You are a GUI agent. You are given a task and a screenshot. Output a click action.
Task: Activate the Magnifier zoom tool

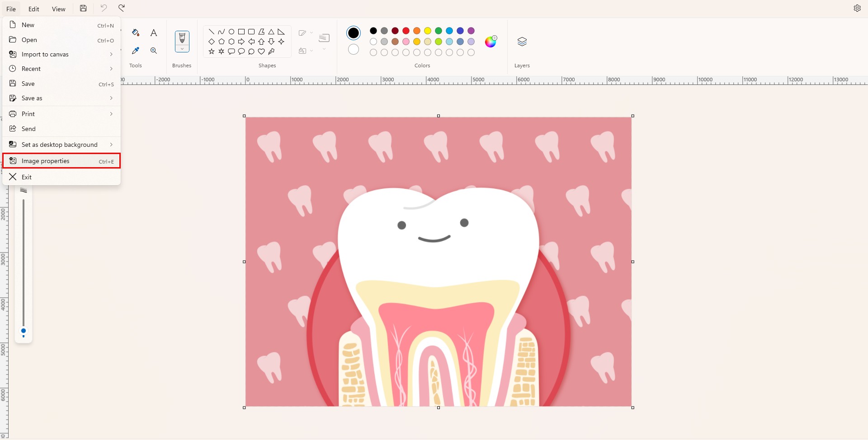tap(154, 51)
